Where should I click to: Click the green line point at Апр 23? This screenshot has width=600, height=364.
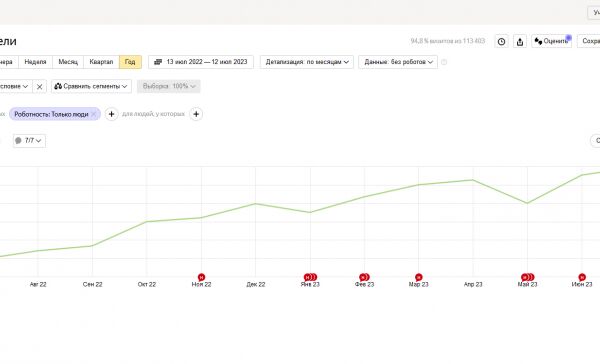(473, 180)
